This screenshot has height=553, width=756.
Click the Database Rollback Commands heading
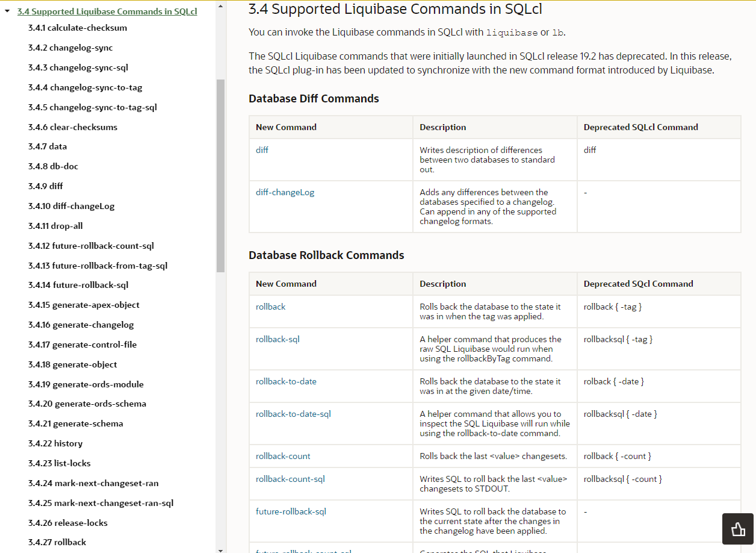pos(326,255)
